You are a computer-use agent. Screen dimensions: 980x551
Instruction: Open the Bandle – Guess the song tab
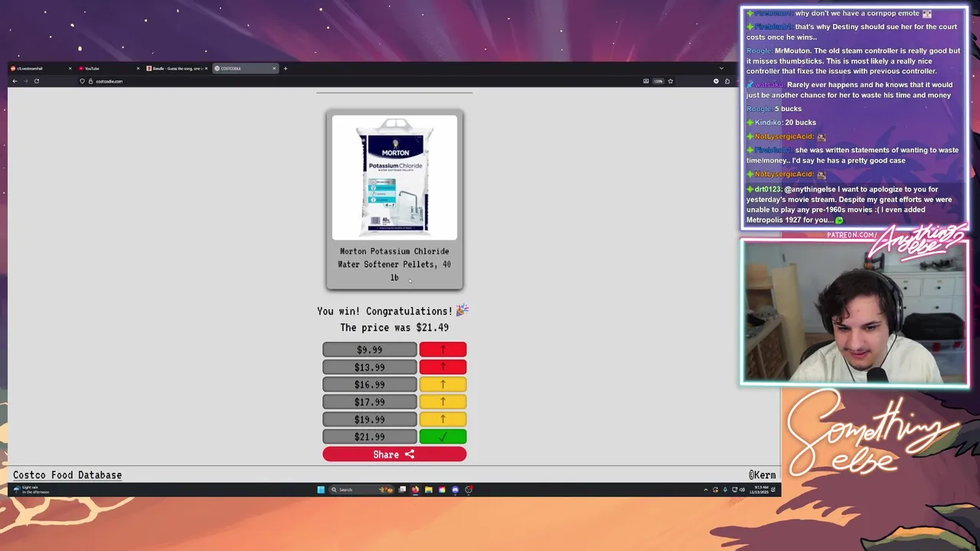click(x=175, y=68)
